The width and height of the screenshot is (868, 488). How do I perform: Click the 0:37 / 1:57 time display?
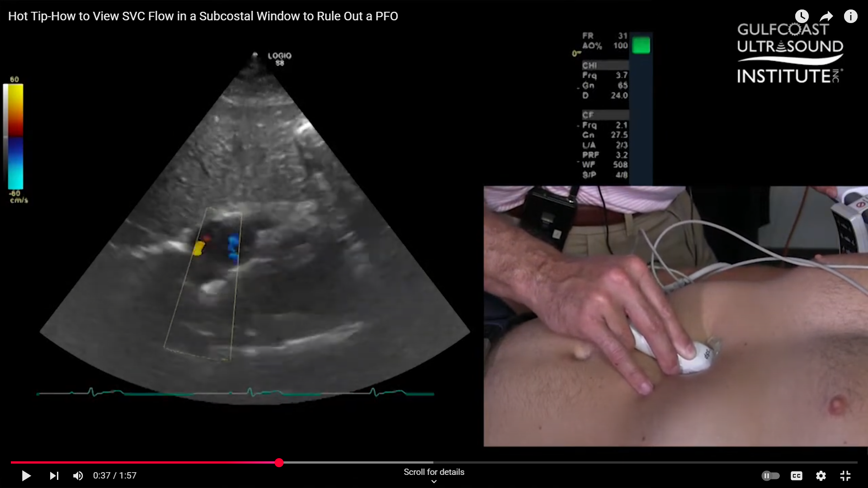pos(115,476)
